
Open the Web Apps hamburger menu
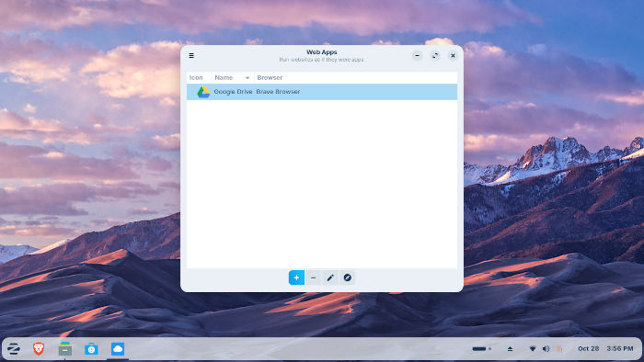(191, 55)
